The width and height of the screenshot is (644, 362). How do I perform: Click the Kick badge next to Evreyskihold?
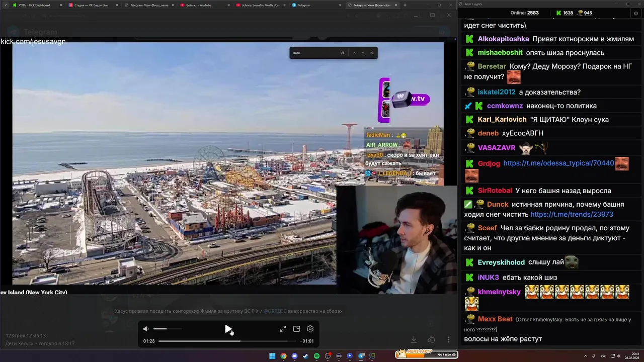[469, 262]
